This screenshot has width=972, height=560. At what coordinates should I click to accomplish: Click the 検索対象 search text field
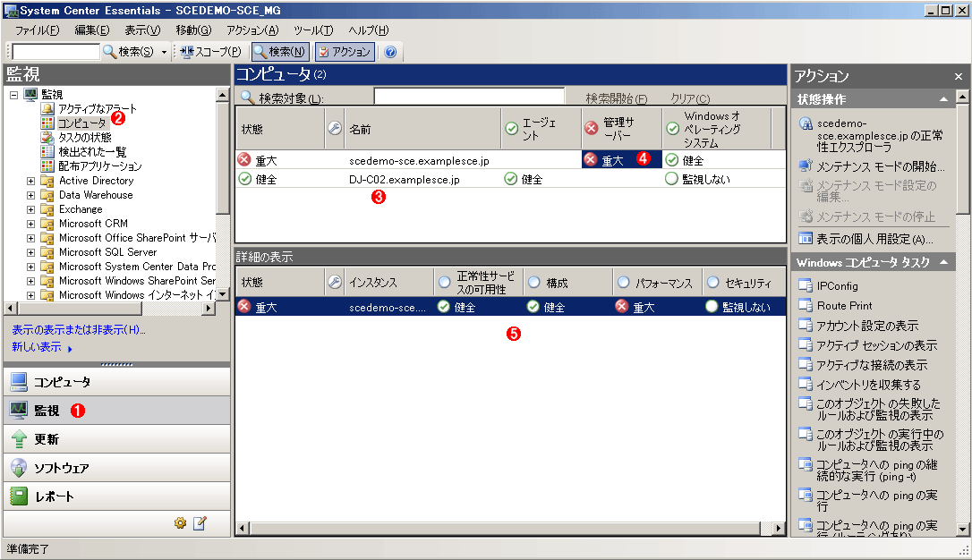(x=469, y=98)
